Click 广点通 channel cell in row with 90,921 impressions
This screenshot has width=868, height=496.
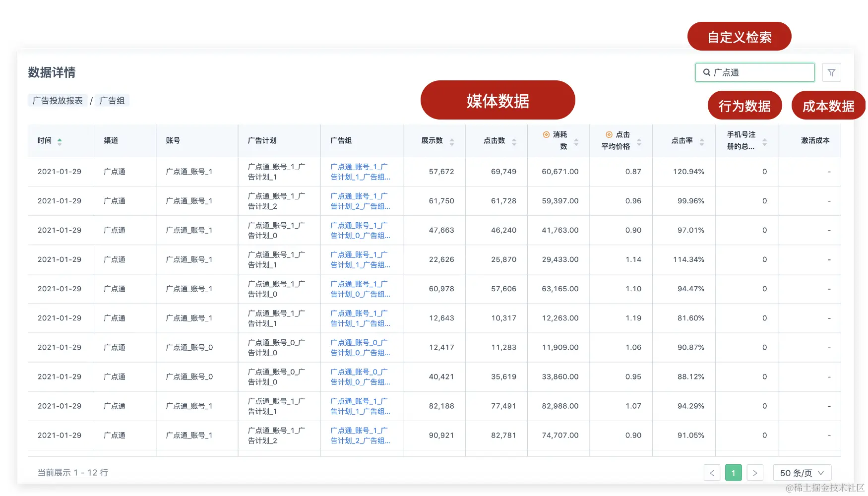coord(115,435)
